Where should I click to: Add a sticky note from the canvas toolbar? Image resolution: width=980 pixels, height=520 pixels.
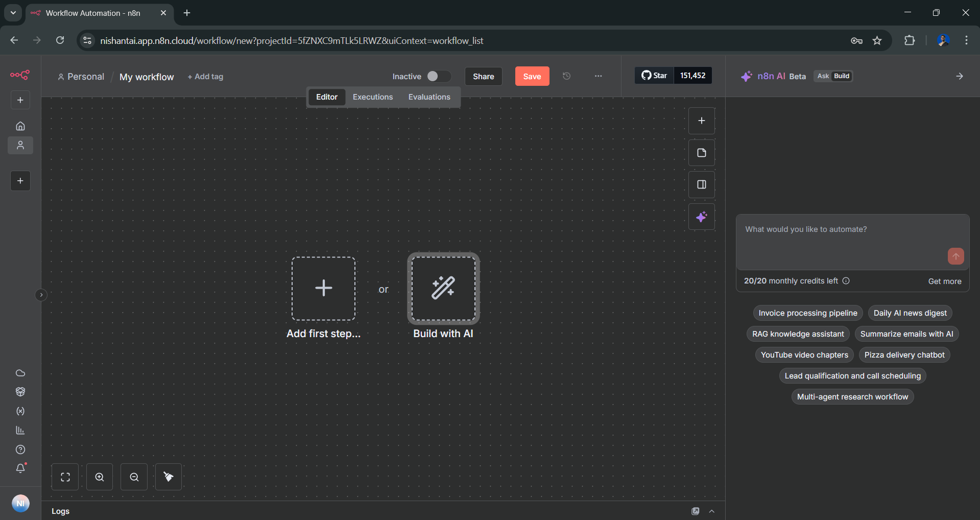pyautogui.click(x=702, y=152)
